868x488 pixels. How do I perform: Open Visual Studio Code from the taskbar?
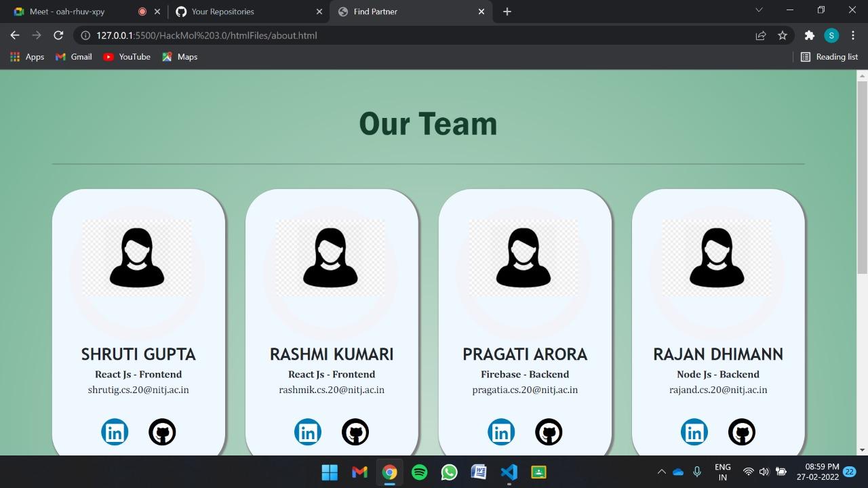[x=509, y=472]
